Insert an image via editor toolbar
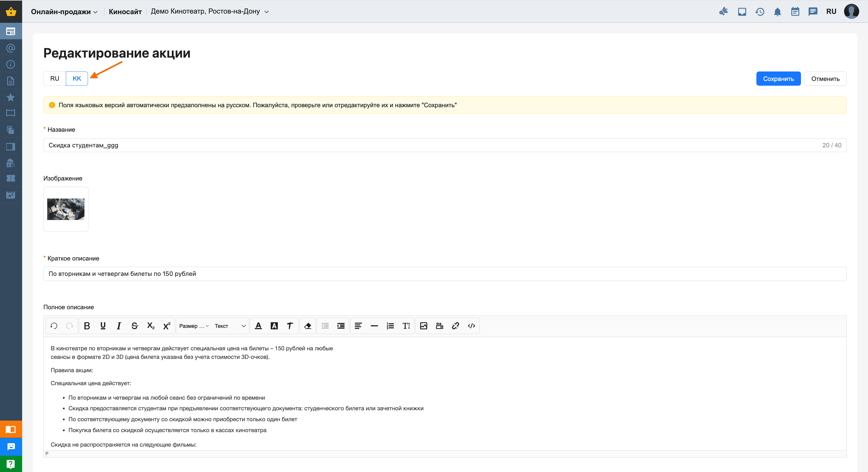Image resolution: width=868 pixels, height=472 pixels. tap(424, 326)
